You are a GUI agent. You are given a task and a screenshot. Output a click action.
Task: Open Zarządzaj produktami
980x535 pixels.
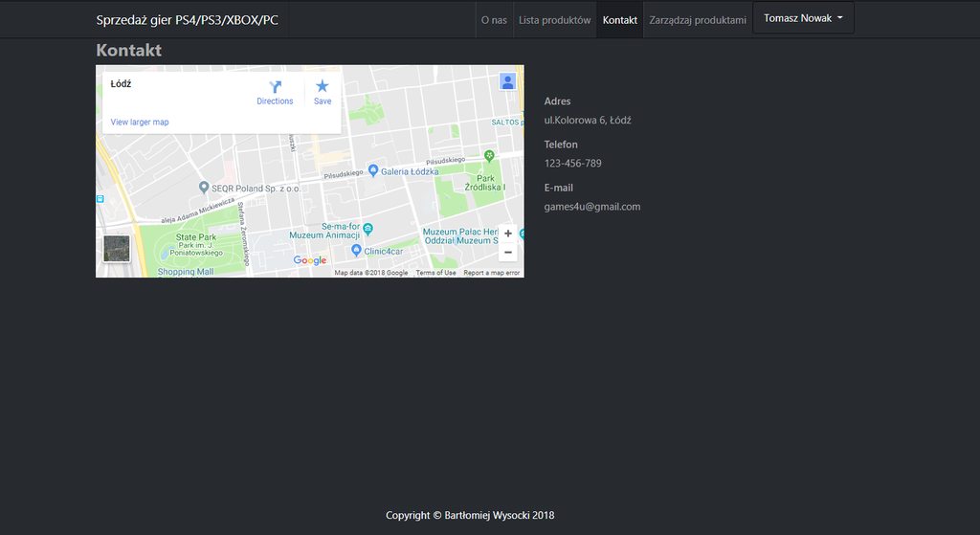[x=698, y=20]
